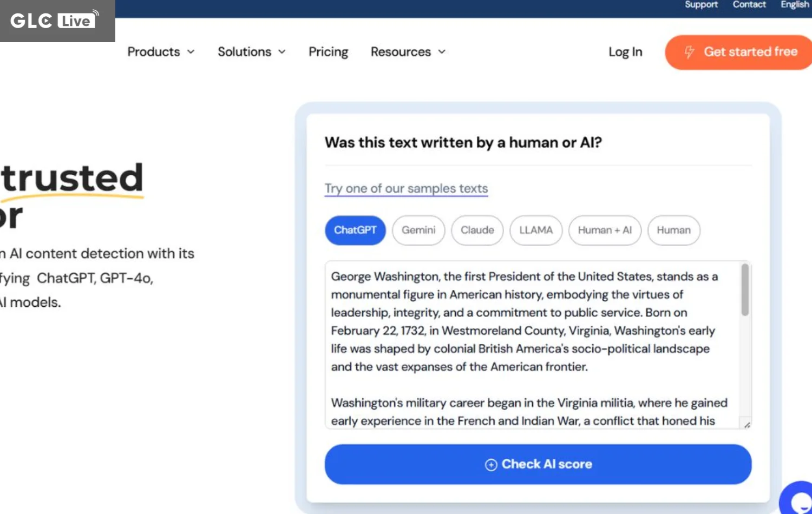Image resolution: width=812 pixels, height=514 pixels.
Task: Click the 'Was this text written by a human or AI?' heading
Action: tap(463, 143)
